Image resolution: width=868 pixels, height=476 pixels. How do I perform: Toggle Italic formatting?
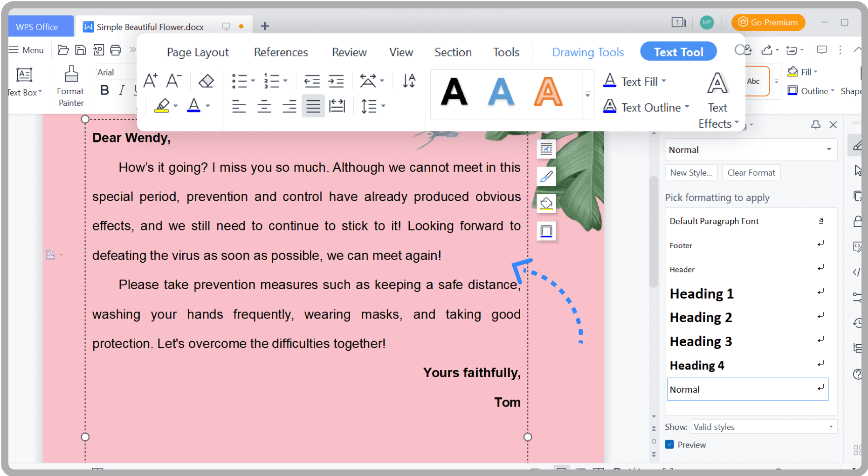point(121,90)
